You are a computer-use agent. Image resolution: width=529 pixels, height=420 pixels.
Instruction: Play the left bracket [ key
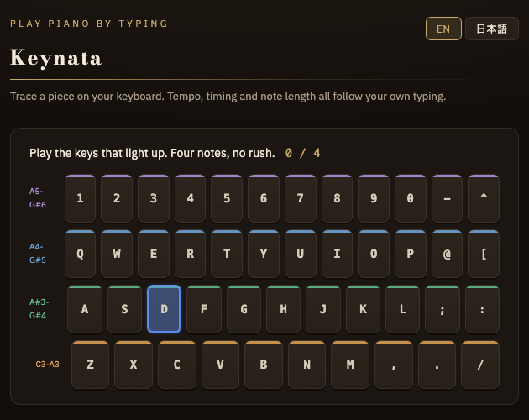coord(484,254)
